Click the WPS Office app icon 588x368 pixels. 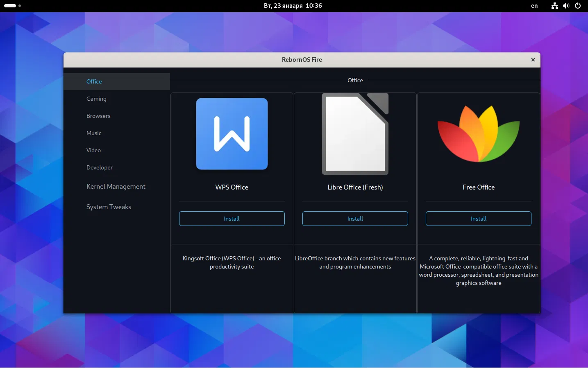[232, 134]
